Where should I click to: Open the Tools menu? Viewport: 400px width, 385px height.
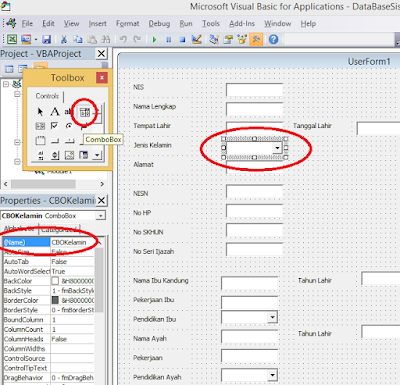pos(211,24)
